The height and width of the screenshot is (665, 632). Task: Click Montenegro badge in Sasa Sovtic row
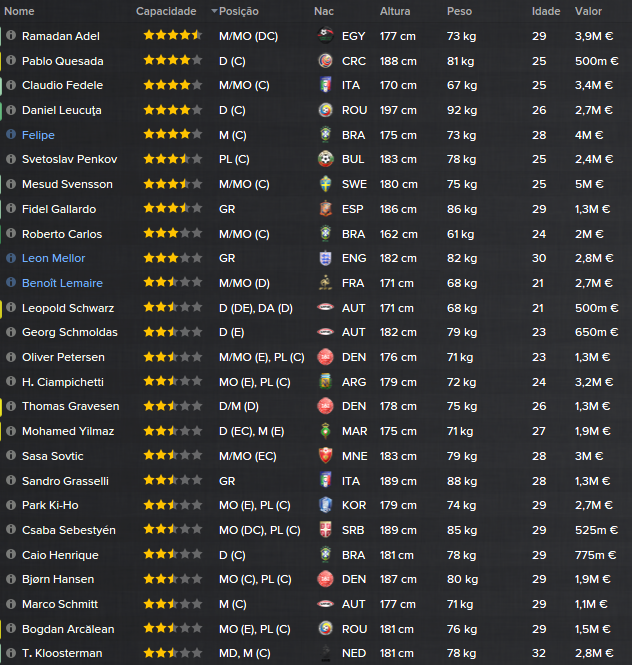pyautogui.click(x=325, y=455)
